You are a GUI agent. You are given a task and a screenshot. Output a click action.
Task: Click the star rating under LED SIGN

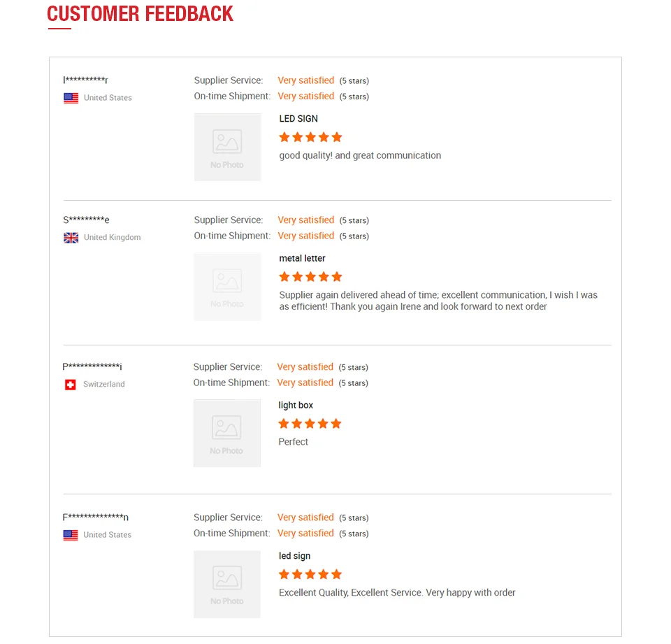coord(310,137)
